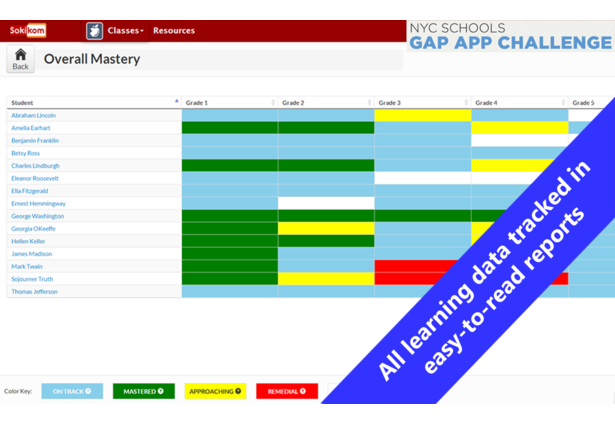615x424 pixels.
Task: Click the MASTERED color key swatch
Action: pos(144,391)
